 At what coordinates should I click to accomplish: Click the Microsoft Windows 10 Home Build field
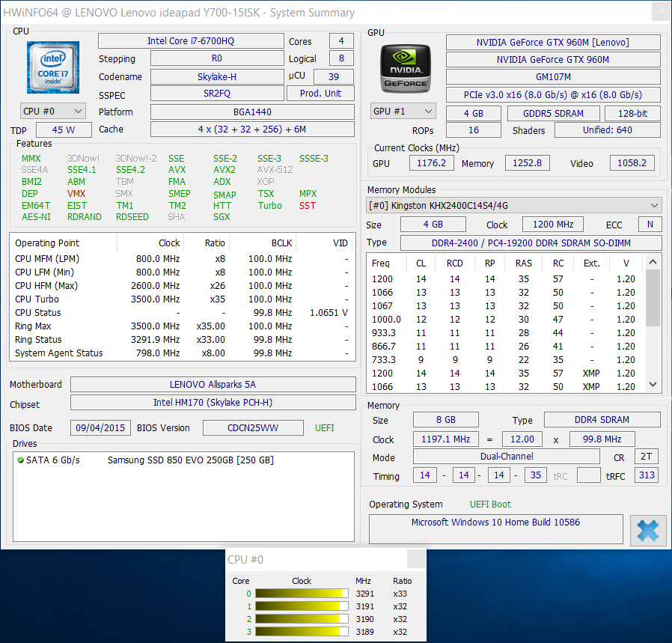[x=496, y=529]
